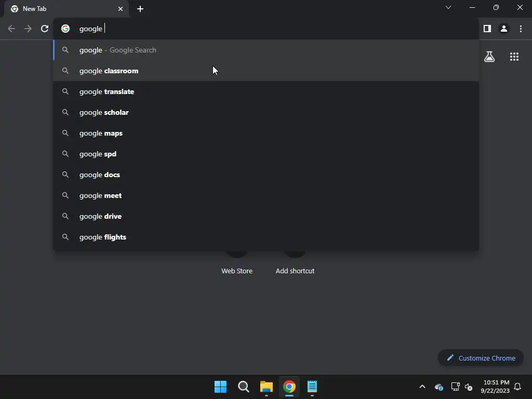Open a new tab with plus button
Screen dimensions: 532x399
140,9
